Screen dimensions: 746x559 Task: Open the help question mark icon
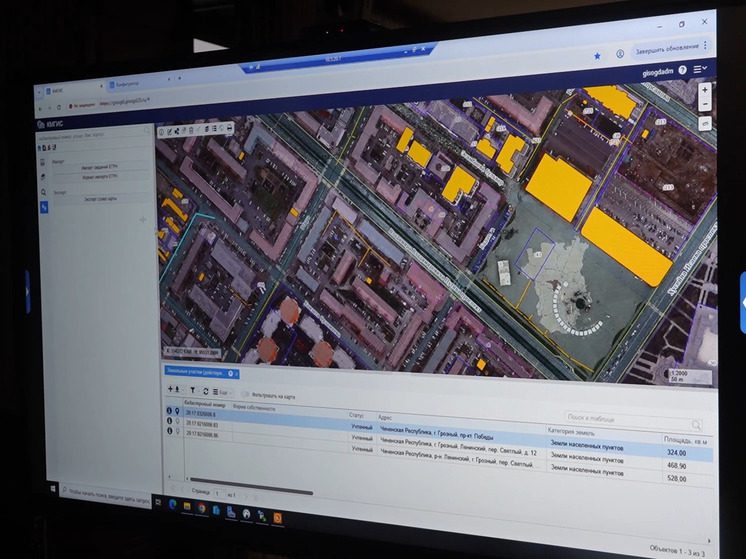[x=683, y=70]
